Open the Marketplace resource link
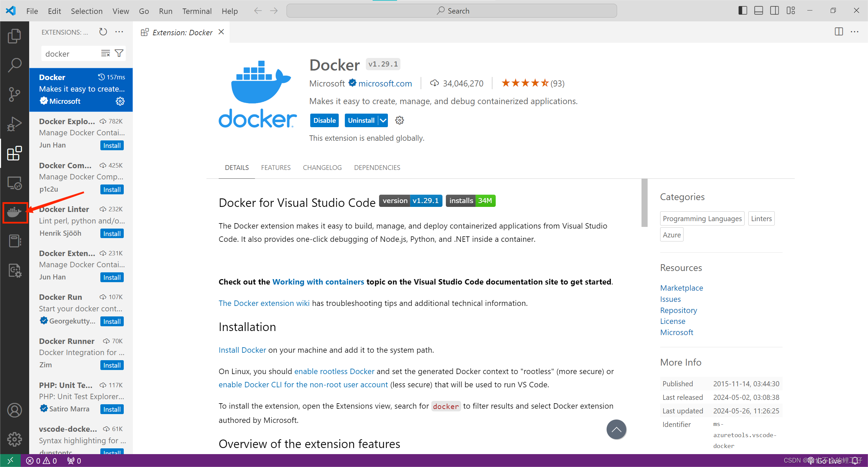The height and width of the screenshot is (467, 868). point(682,288)
